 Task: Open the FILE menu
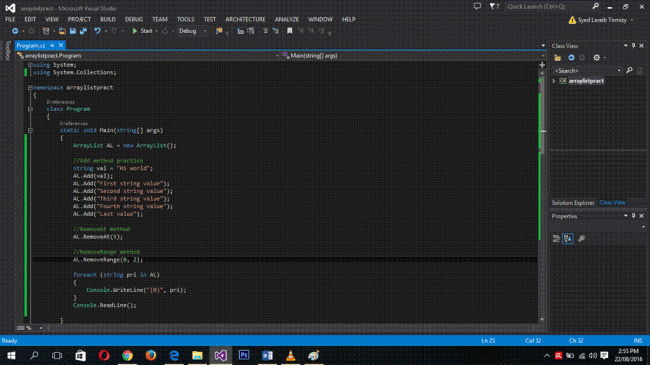(10, 19)
